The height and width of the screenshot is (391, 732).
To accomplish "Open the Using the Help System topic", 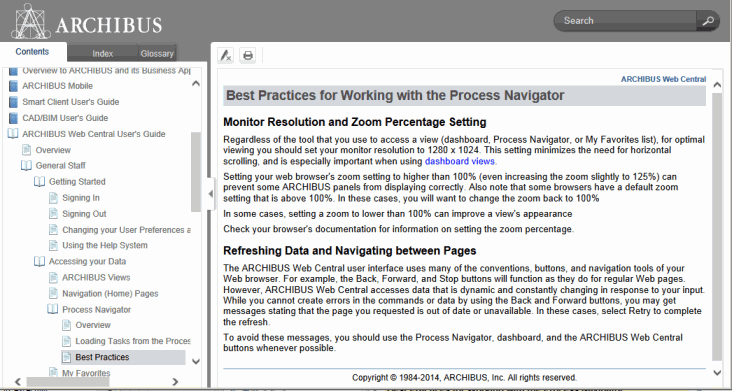I will tap(105, 245).
